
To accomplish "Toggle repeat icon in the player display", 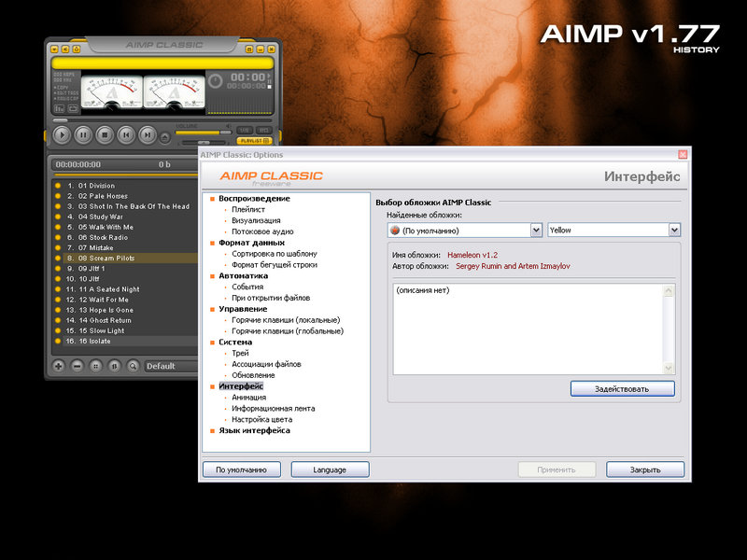I will [x=73, y=108].
